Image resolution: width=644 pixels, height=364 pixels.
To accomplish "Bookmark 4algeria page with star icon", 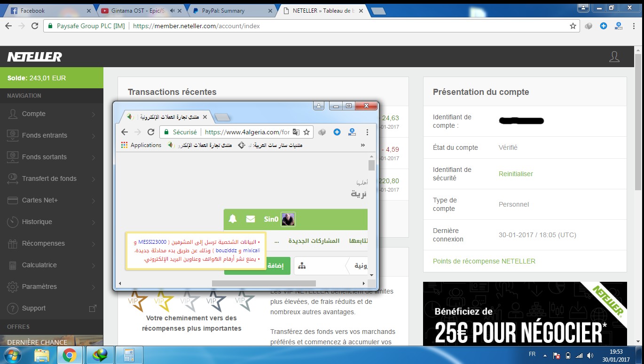I will [x=306, y=132].
